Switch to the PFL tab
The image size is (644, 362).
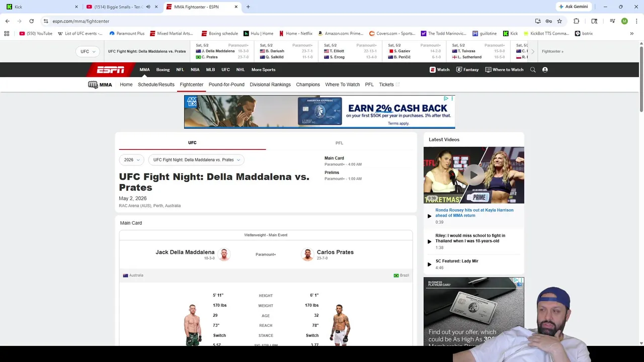[339, 143]
